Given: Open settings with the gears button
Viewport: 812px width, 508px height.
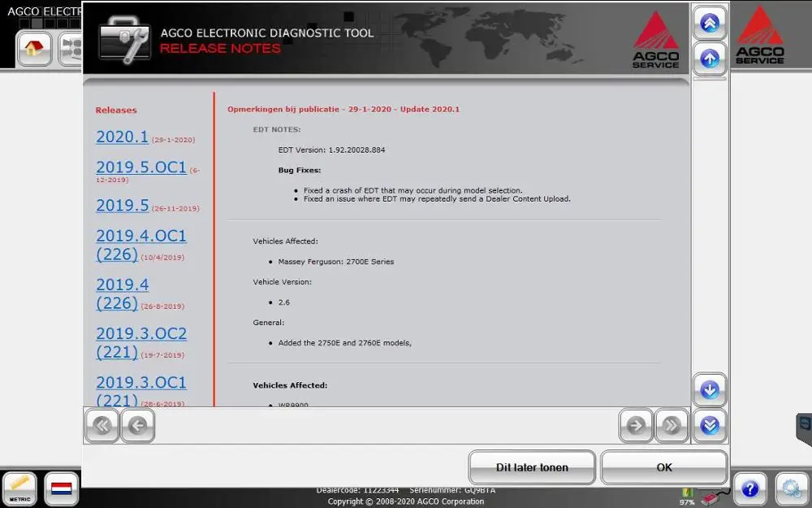Looking at the screenshot, I should 792,488.
